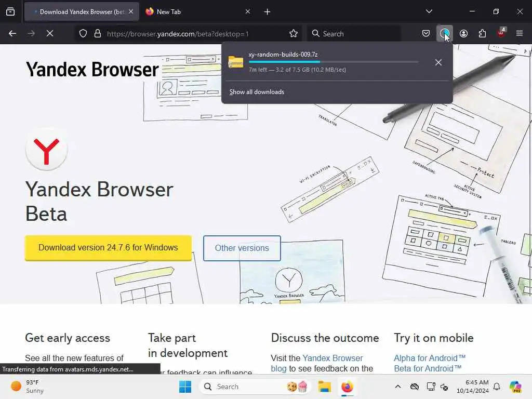Screen dimensions: 532x399
Task: Click the red Y Yandex icon
Action: click(x=46, y=150)
